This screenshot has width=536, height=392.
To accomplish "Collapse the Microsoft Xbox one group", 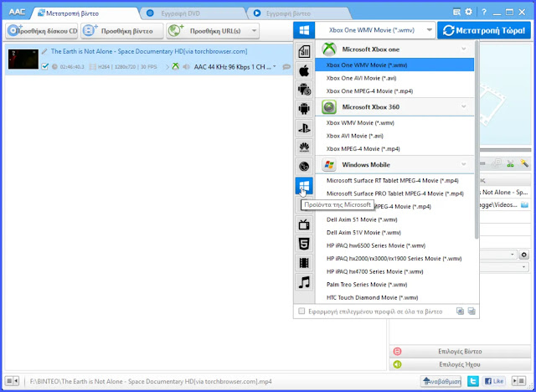I will 463,49.
